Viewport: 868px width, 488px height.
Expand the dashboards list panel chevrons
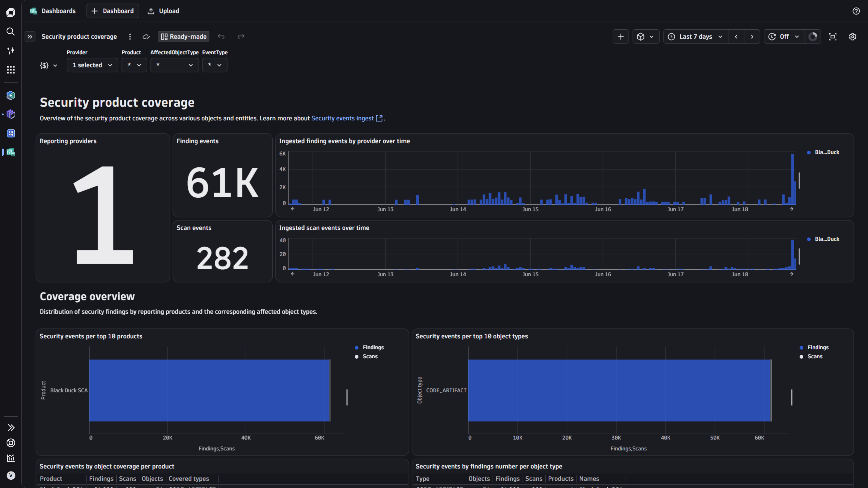30,37
